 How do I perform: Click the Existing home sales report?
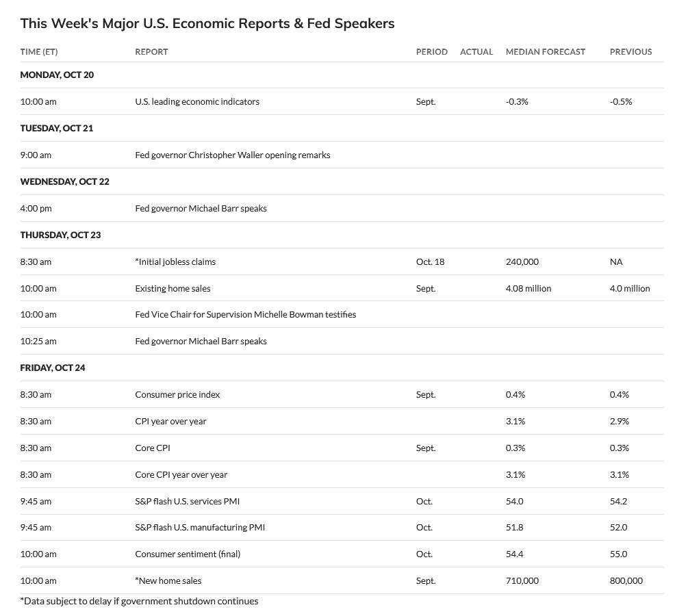click(x=173, y=288)
